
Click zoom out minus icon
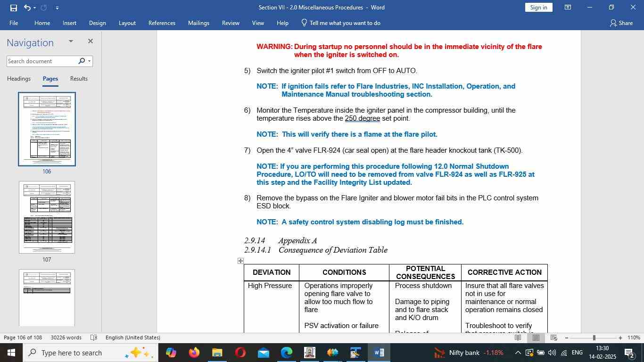(x=567, y=338)
